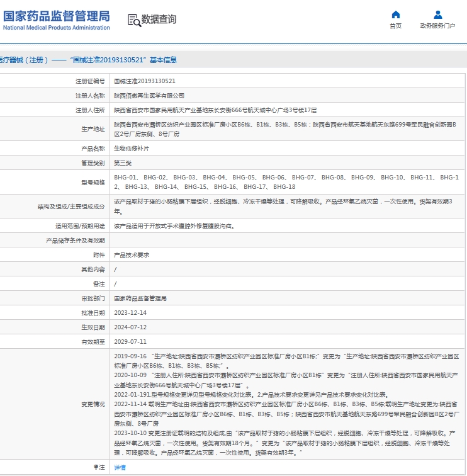This screenshot has height=476, width=467.
Task: Click the 2023-10-10 change record entry
Action: click(x=284, y=443)
